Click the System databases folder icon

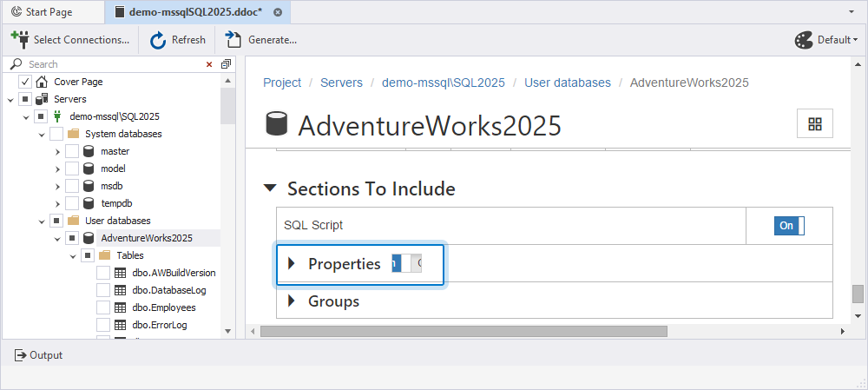coord(73,134)
